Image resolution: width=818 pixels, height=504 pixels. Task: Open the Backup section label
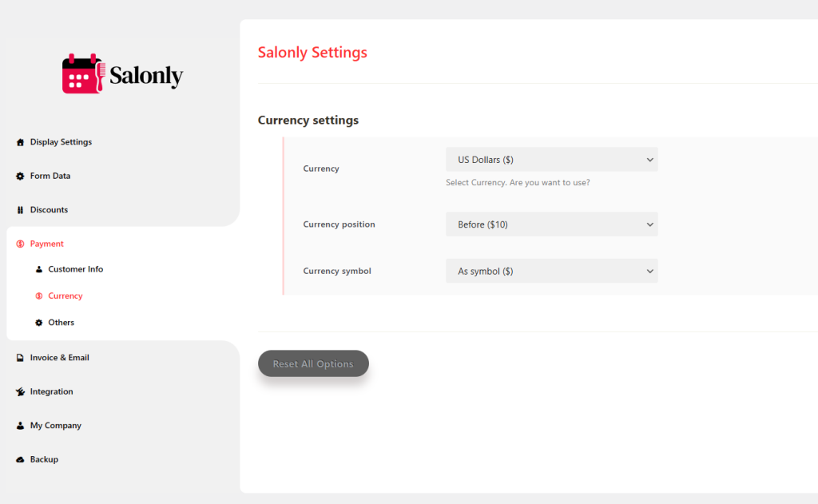click(x=44, y=460)
